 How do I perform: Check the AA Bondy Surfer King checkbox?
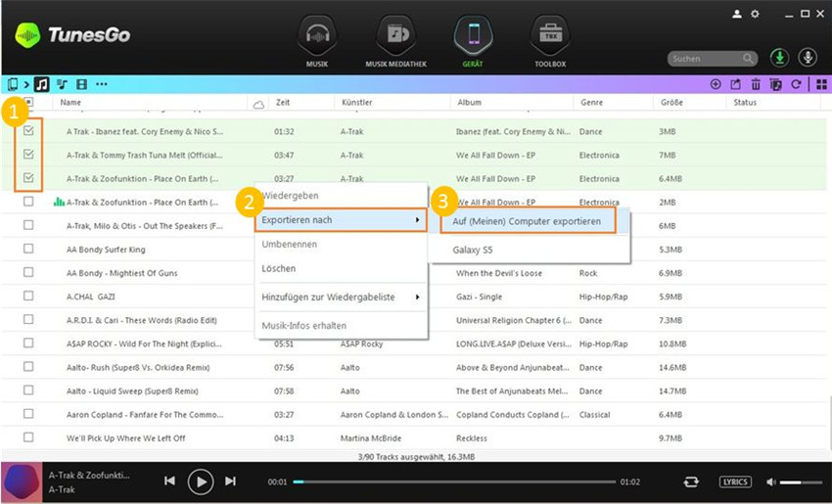coord(28,249)
